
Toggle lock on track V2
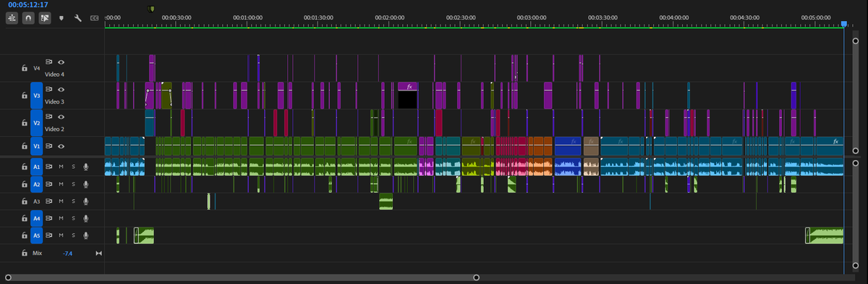point(25,122)
